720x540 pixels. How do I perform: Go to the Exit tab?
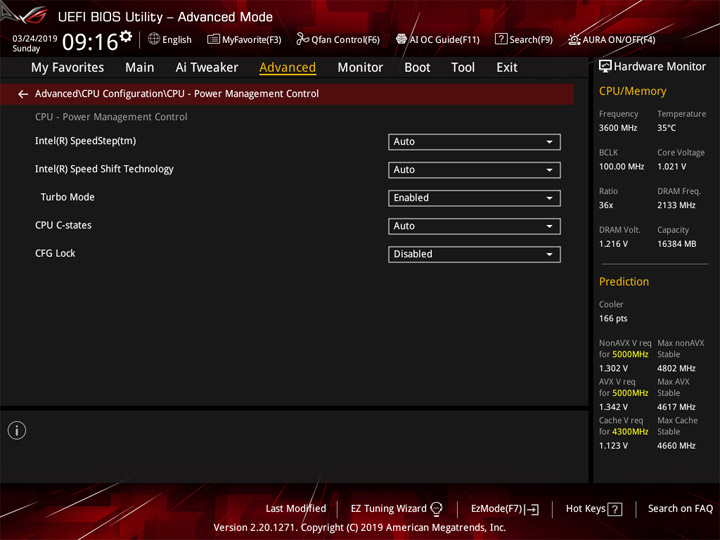pyautogui.click(x=507, y=68)
